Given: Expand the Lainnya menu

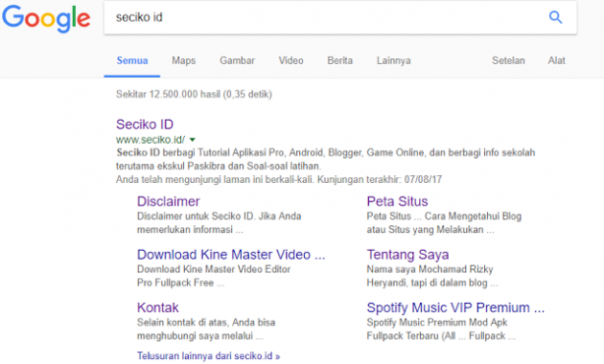Looking at the screenshot, I should tap(394, 60).
